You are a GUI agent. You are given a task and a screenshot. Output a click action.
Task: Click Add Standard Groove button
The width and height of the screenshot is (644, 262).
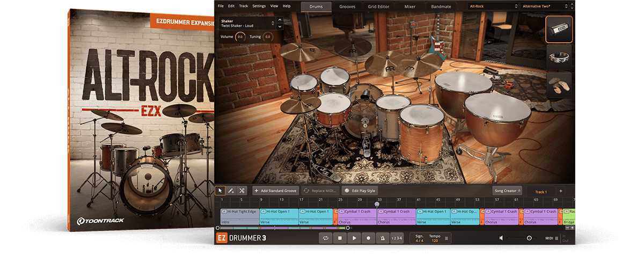pyautogui.click(x=275, y=191)
